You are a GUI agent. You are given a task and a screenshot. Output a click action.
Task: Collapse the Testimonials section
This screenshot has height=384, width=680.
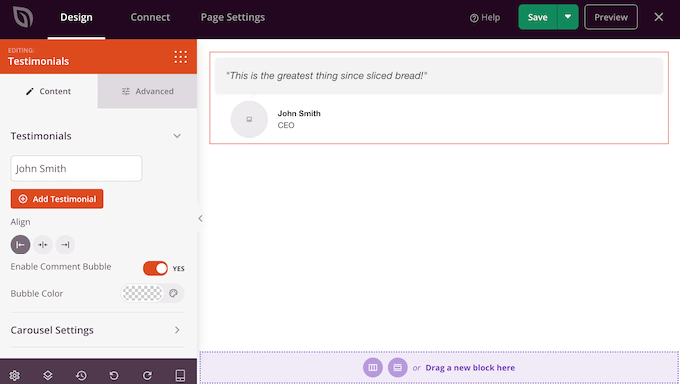(177, 136)
